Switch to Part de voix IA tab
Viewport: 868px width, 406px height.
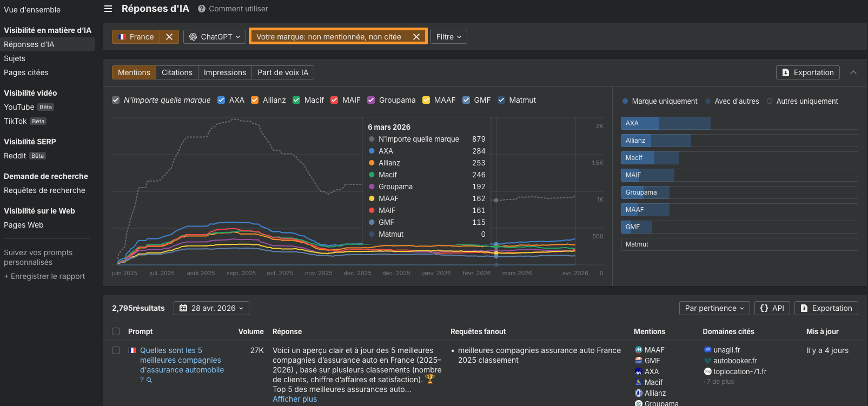pos(282,72)
